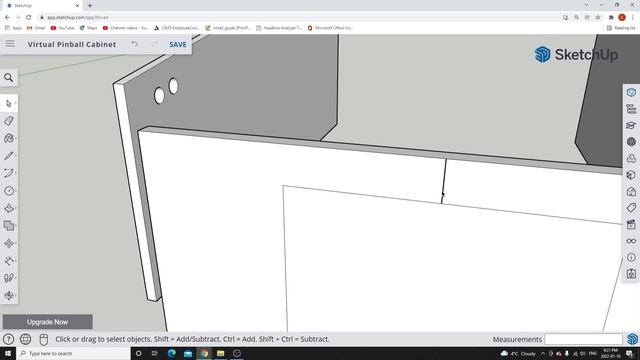This screenshot has width=640, height=360.
Task: Rename the Virtual Pinball Cabinet title
Action: tap(72, 44)
